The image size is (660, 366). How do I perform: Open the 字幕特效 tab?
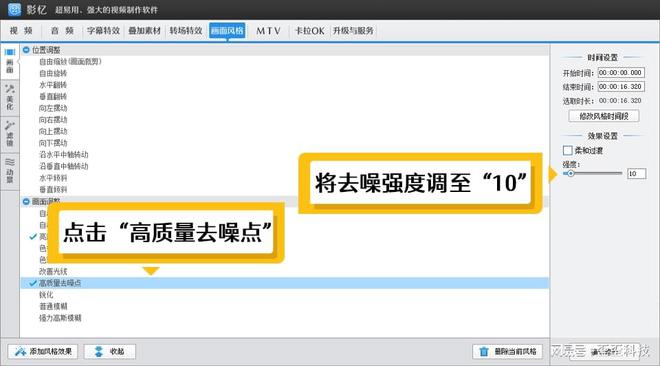[x=104, y=31]
